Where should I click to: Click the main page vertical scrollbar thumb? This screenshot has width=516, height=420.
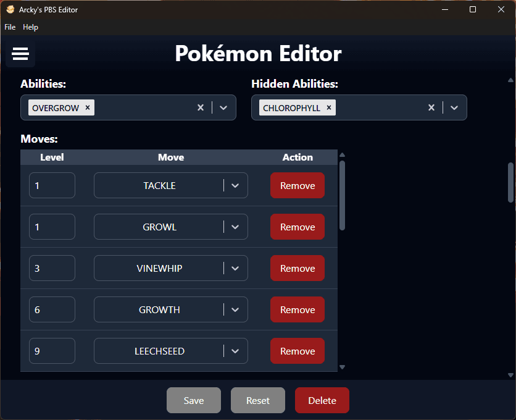(510, 182)
